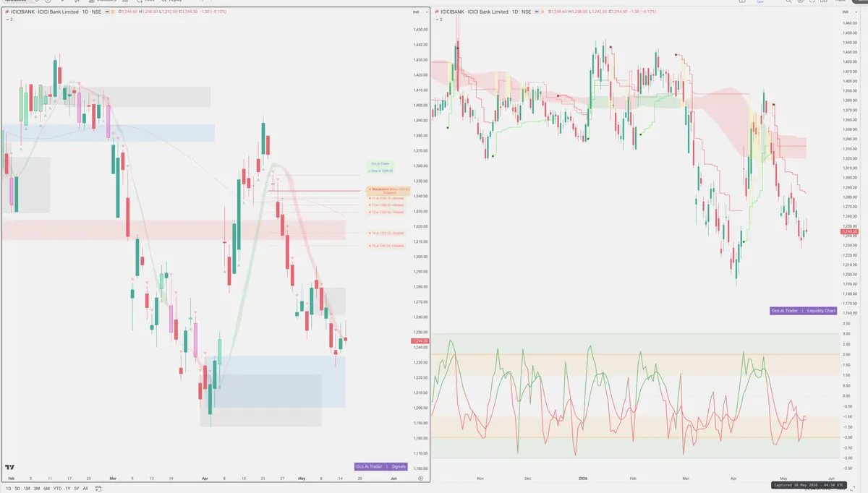
Task: Click the green Ocs Ai Trader note above Weakness
Action: pyautogui.click(x=380, y=167)
